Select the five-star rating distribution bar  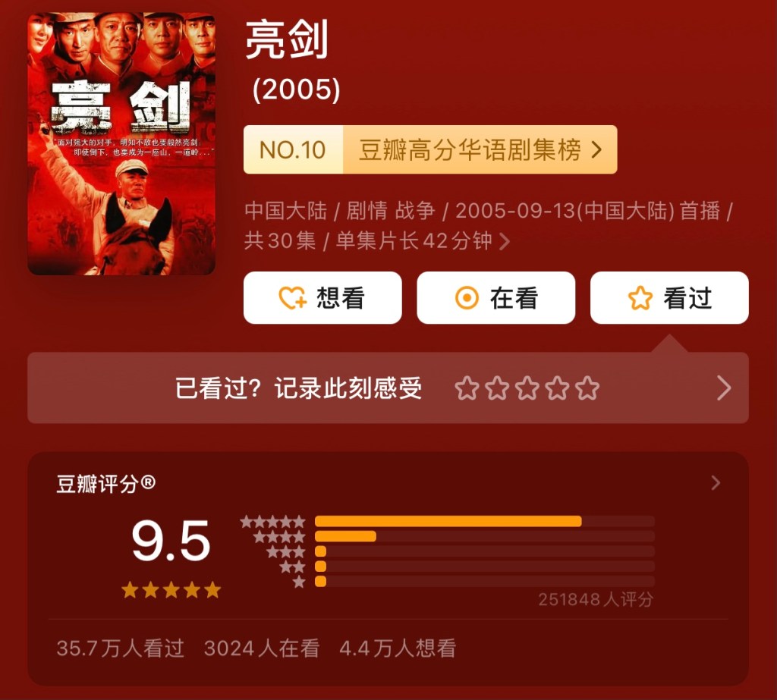(485, 521)
